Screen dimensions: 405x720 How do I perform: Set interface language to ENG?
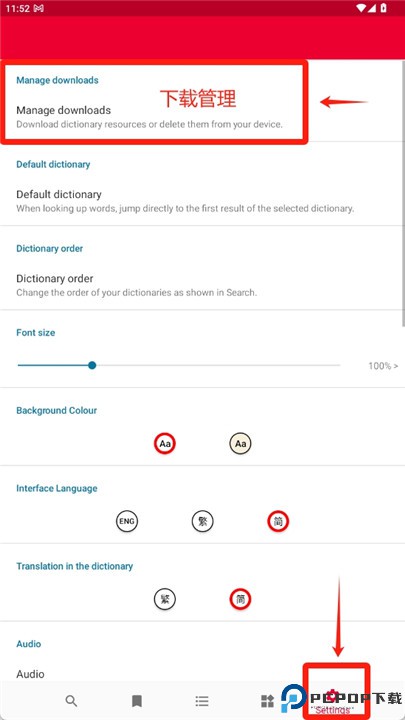127,521
